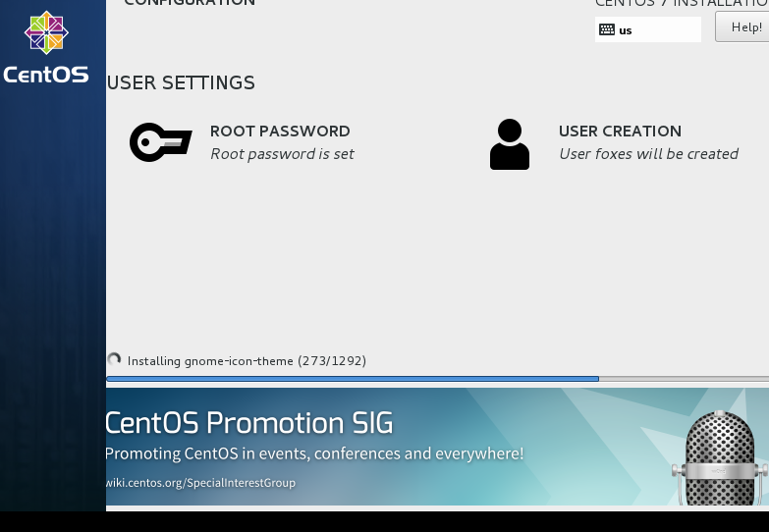Select the us keyboard layout indicator
This screenshot has width=769, height=532.
click(648, 29)
